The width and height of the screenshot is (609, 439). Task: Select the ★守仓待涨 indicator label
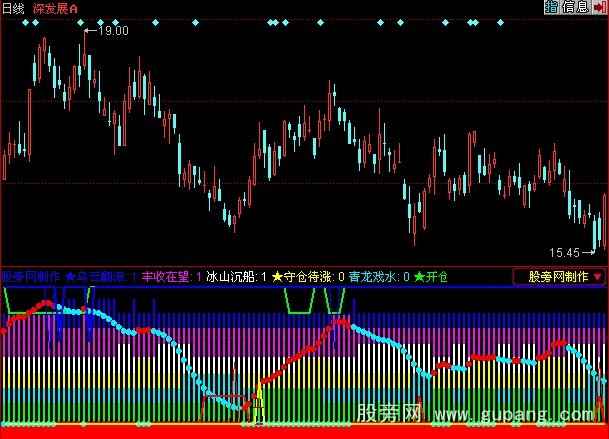point(304,277)
